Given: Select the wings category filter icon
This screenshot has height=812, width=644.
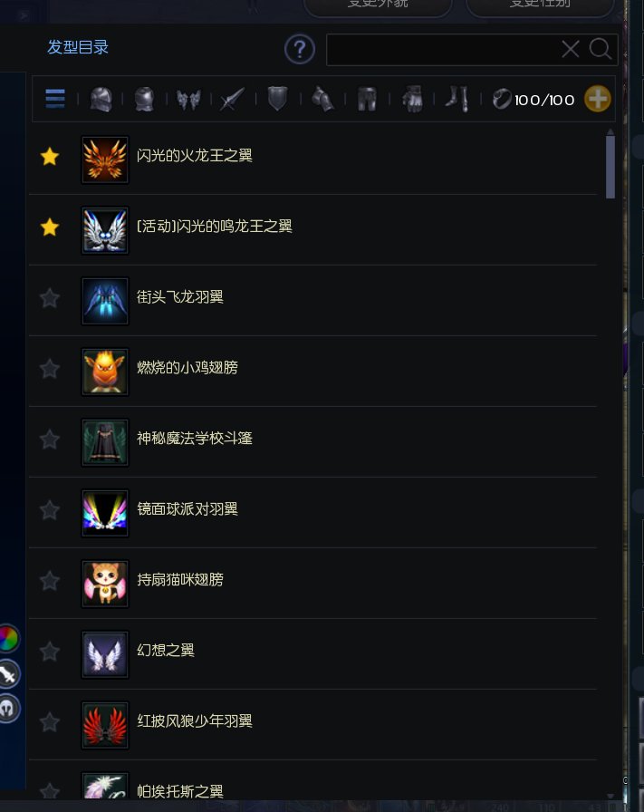Looking at the screenshot, I should click(188, 99).
